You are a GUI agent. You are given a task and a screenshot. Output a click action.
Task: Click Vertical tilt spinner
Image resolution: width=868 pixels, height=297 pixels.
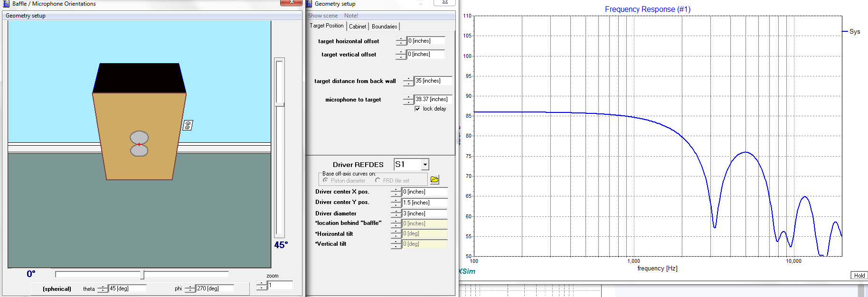[x=396, y=244]
